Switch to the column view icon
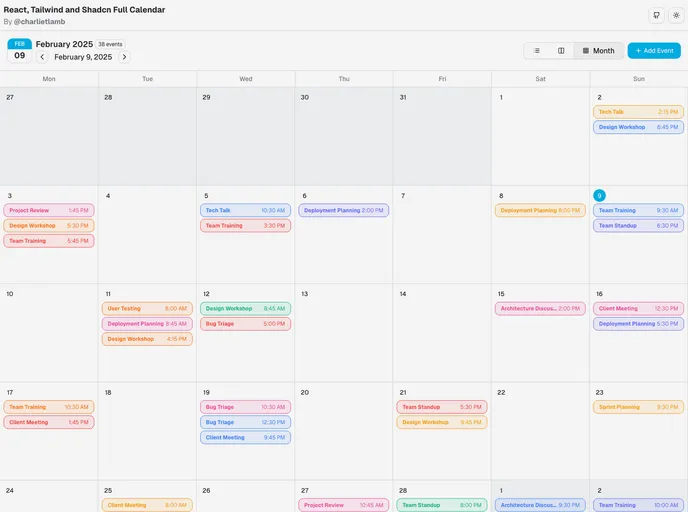The image size is (688, 512). 561,51
